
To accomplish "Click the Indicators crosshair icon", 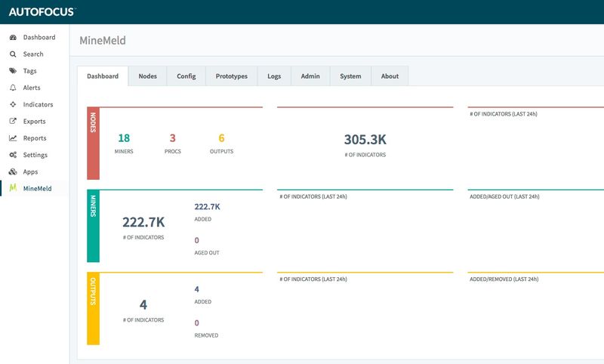I will tap(13, 104).
